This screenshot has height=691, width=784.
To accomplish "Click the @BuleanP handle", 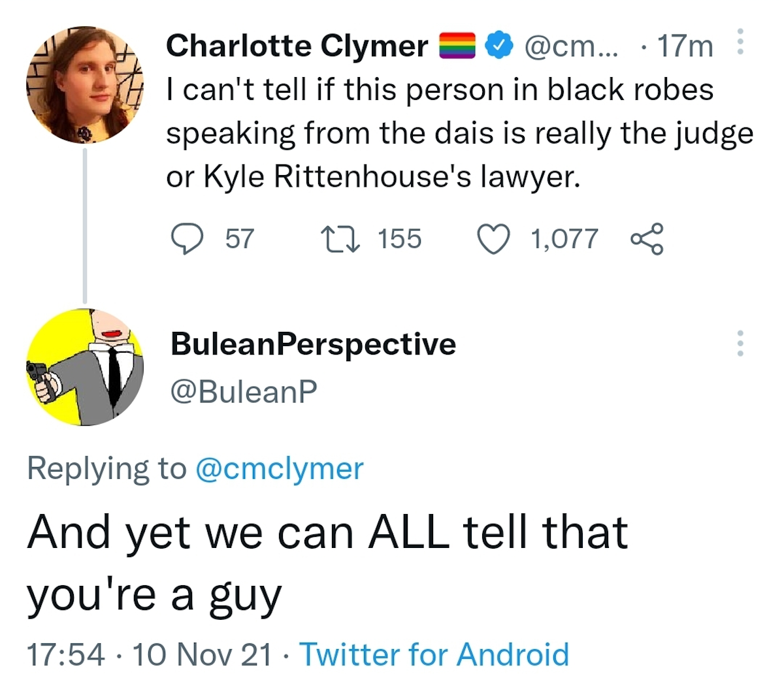I will click(x=244, y=391).
